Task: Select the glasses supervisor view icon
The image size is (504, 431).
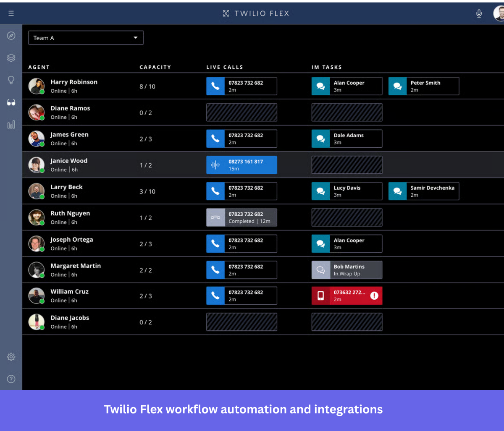Action: tap(11, 102)
